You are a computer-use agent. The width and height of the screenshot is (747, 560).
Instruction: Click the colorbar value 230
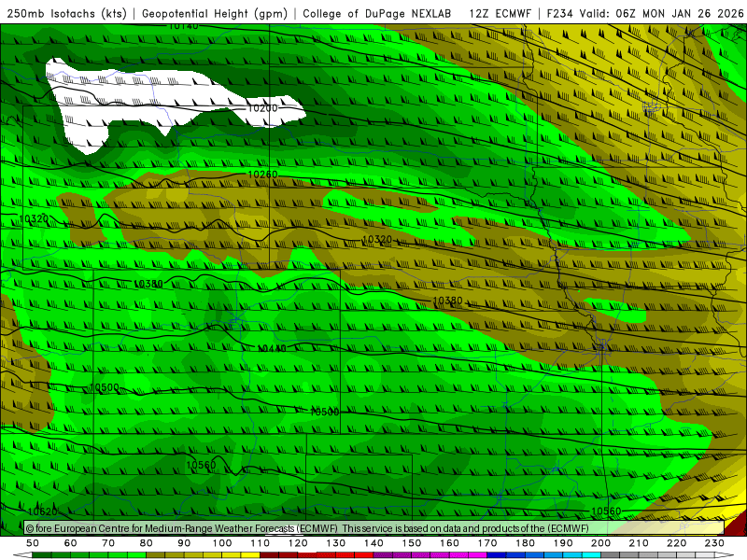714,543
